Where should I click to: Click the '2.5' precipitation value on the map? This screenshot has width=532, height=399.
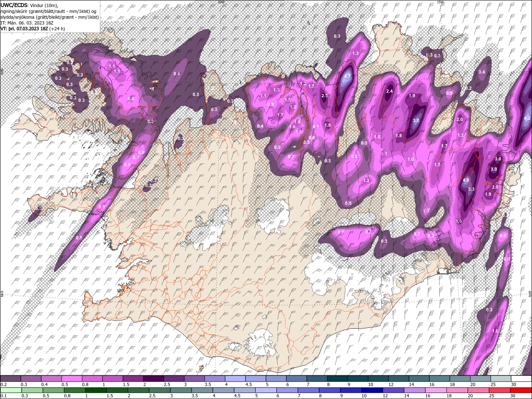325,96
